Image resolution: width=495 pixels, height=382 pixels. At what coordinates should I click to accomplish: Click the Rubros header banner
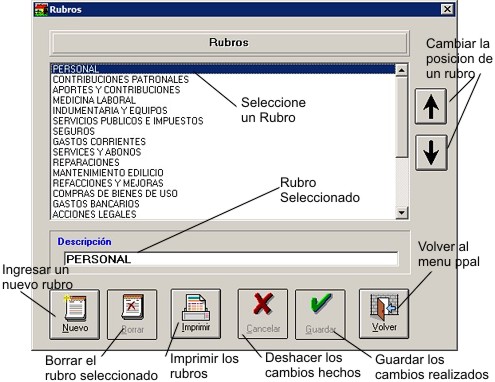(229, 43)
